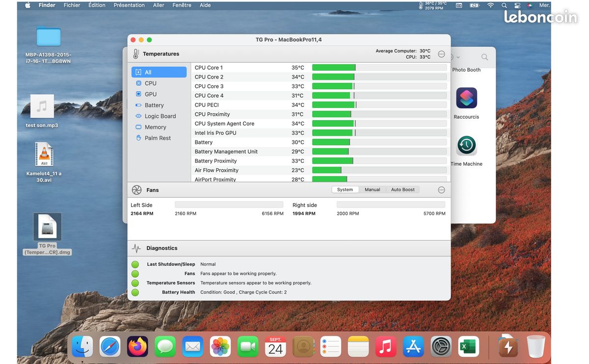Switch fan control to Manual mode
Screen dimensions: 589x364
[x=373, y=190]
